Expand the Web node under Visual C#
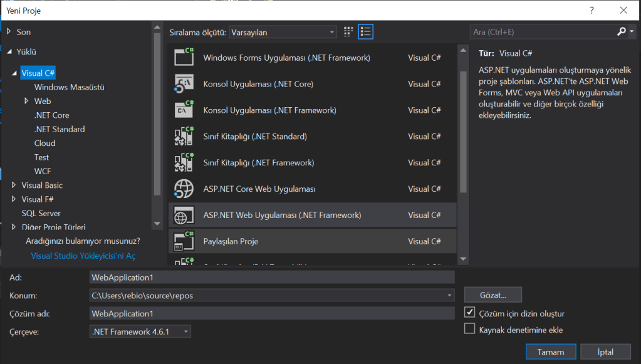 (26, 101)
